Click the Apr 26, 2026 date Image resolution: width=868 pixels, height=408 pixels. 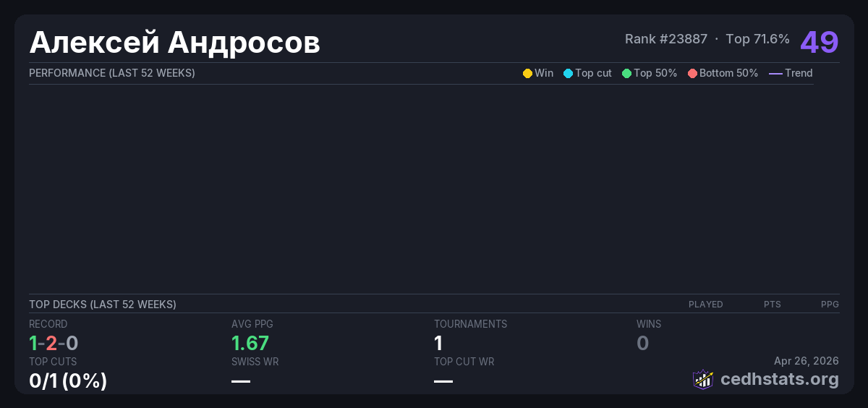[x=806, y=361]
